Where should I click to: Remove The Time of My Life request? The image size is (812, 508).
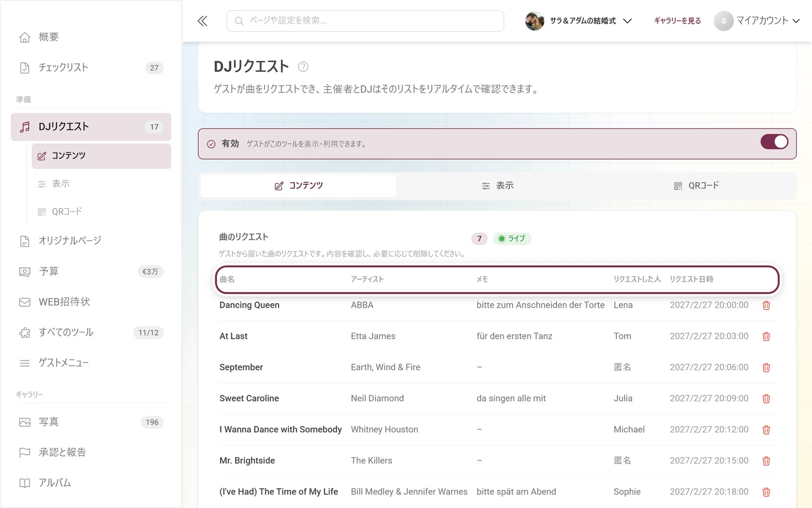[766, 492]
